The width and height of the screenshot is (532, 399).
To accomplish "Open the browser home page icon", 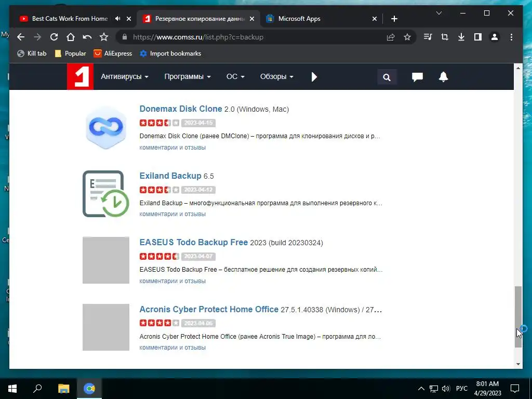I will click(x=71, y=37).
